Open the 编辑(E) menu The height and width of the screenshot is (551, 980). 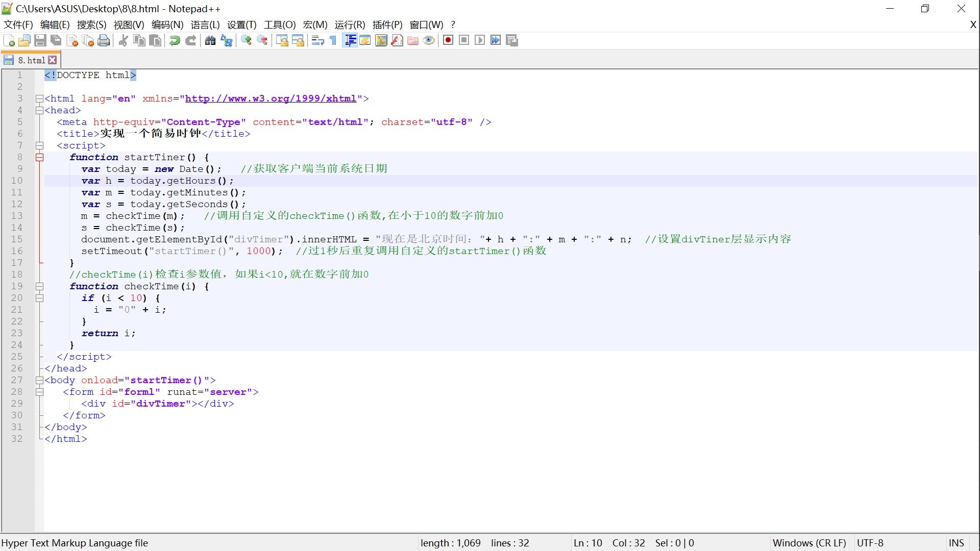[x=55, y=24]
